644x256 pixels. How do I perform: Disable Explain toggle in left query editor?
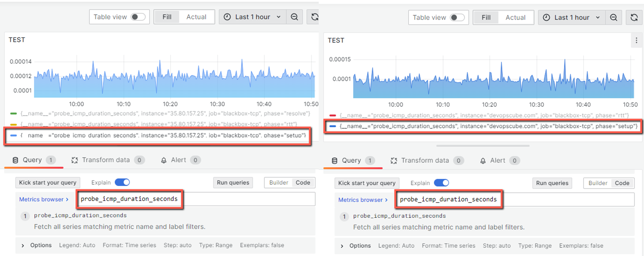tap(122, 182)
